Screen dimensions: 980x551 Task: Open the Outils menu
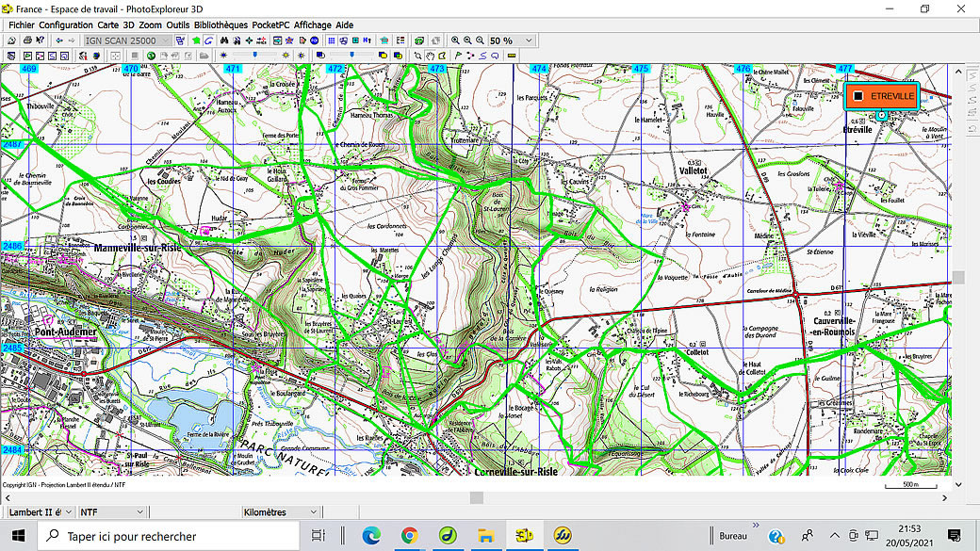pos(177,24)
